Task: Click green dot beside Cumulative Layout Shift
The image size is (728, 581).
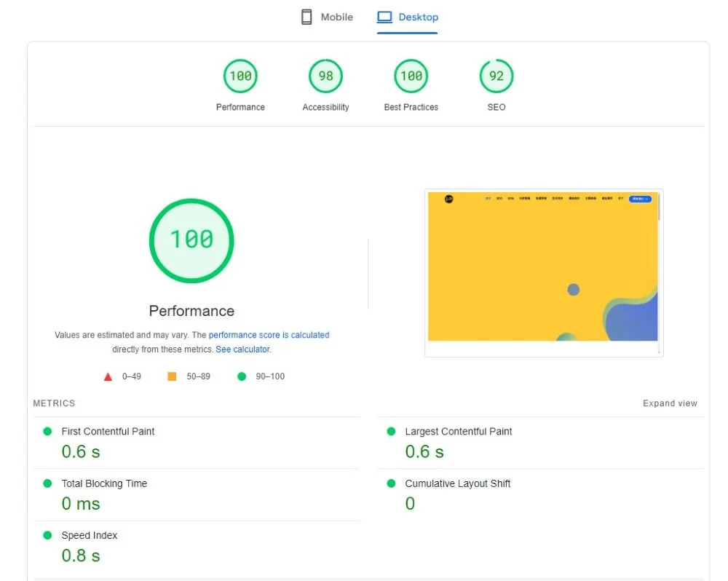Action: pos(392,483)
